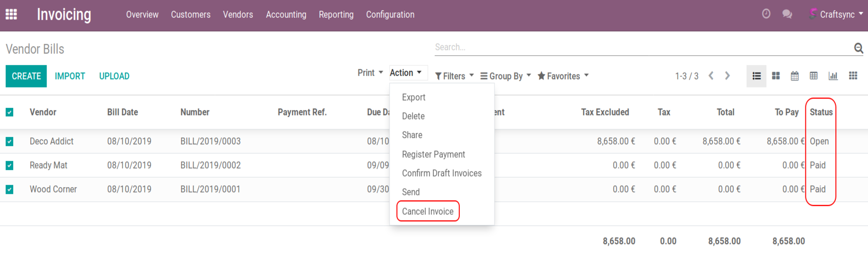
Task: Deselect the Wood Corner bill checkbox
Action: (x=9, y=189)
